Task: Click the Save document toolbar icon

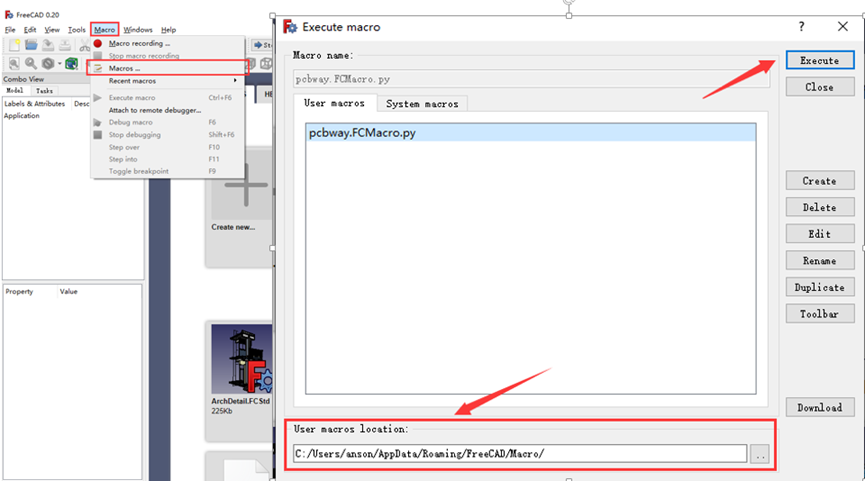Action: (x=48, y=45)
